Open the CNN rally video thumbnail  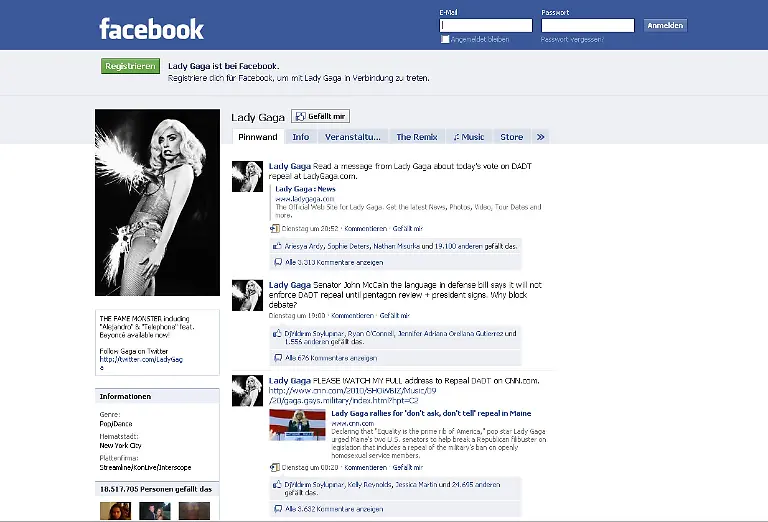(x=297, y=425)
